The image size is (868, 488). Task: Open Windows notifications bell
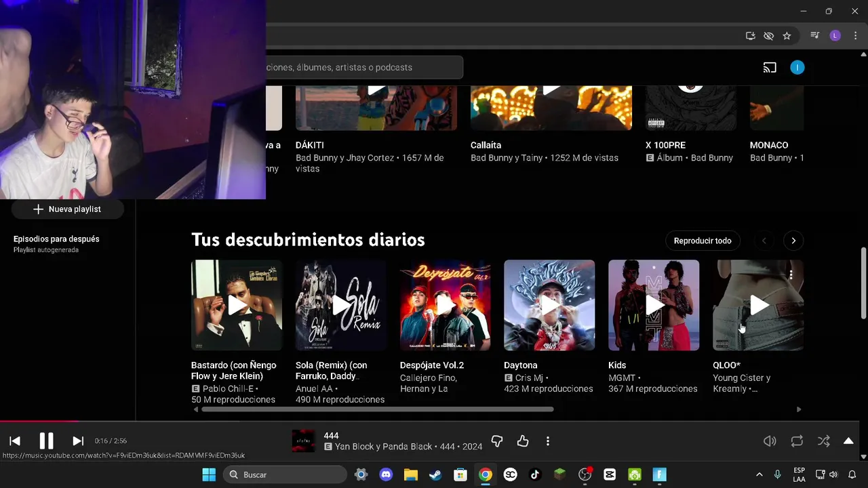(852, 474)
